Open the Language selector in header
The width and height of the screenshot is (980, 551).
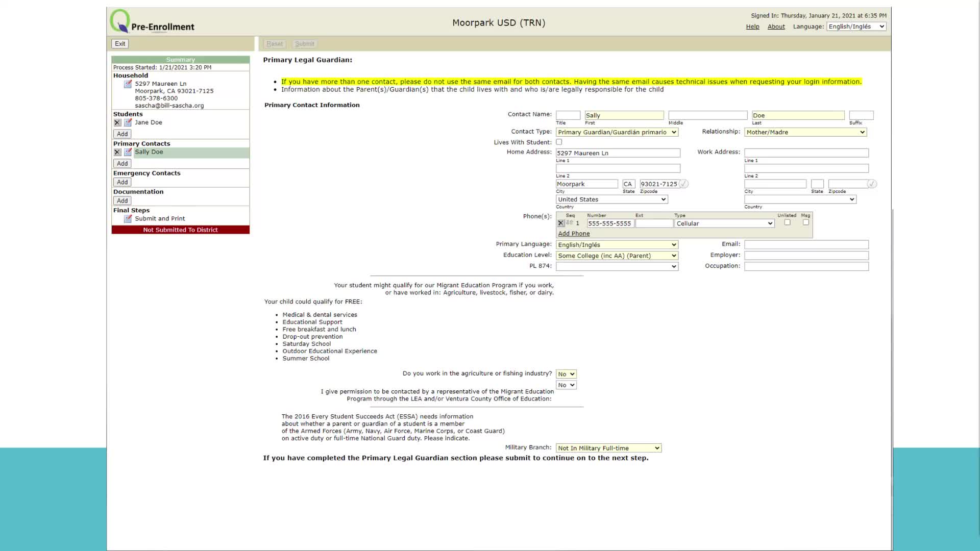pyautogui.click(x=856, y=27)
